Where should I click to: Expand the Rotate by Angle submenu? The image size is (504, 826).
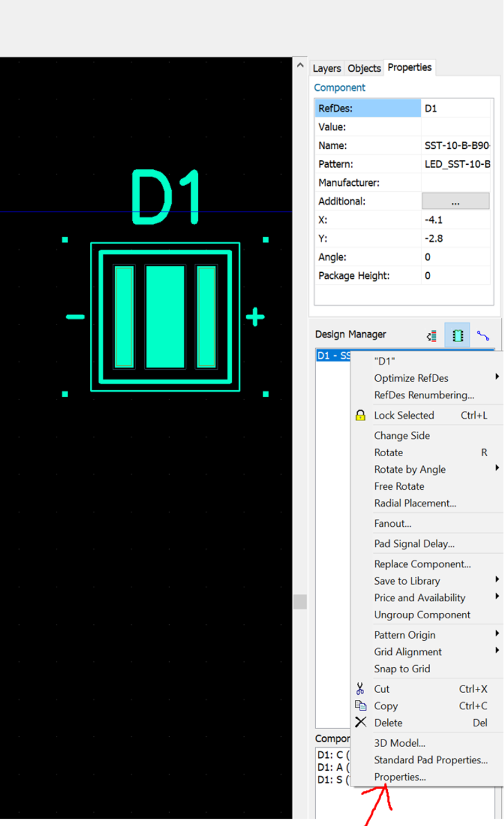[427, 469]
